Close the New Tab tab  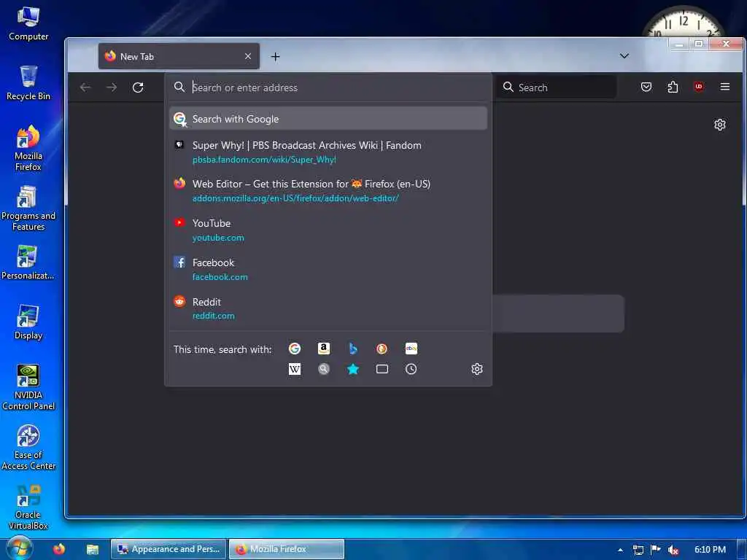[x=248, y=56]
